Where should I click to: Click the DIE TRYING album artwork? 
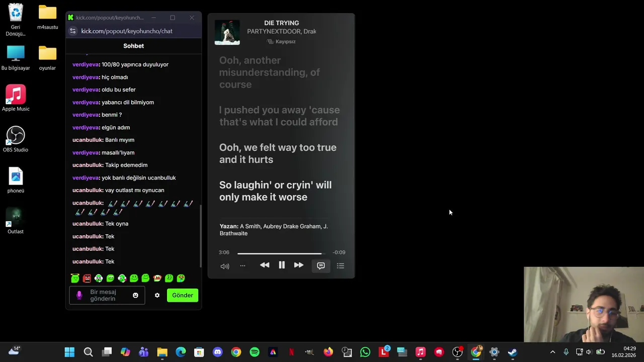227,32
